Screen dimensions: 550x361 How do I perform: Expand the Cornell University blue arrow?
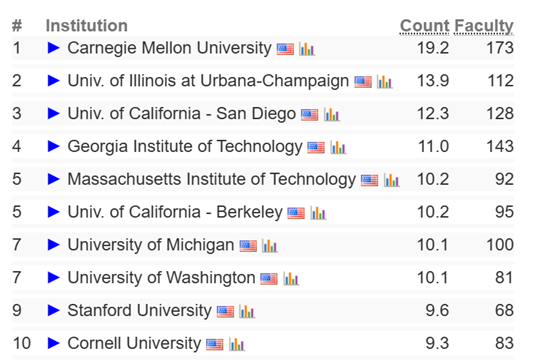53,343
